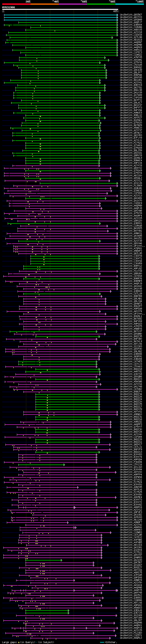Image resolution: width=146 pixels, height=644 pixels.
Task: Select the UniRef100_A5AEI0 label
Action: [131, 128]
